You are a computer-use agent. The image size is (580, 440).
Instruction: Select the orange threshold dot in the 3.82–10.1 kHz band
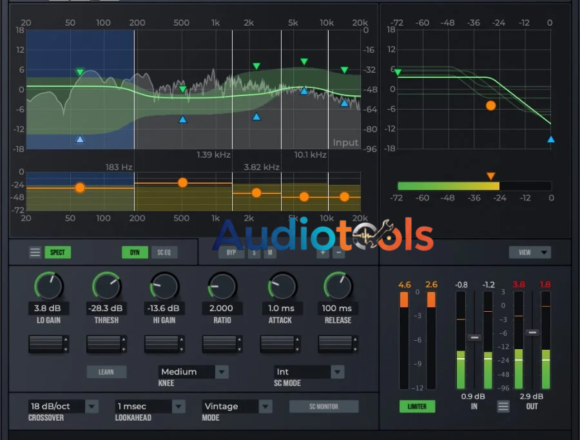tap(304, 197)
